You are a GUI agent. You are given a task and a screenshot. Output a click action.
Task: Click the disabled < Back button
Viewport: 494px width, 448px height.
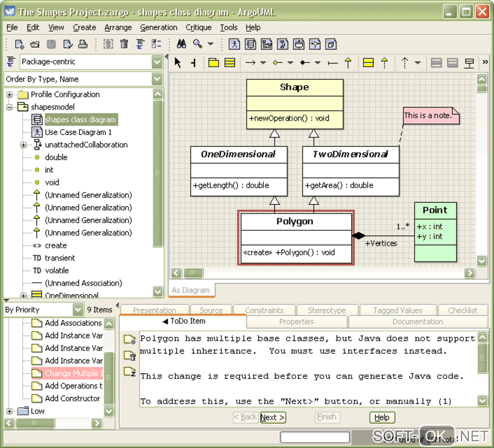(x=246, y=417)
